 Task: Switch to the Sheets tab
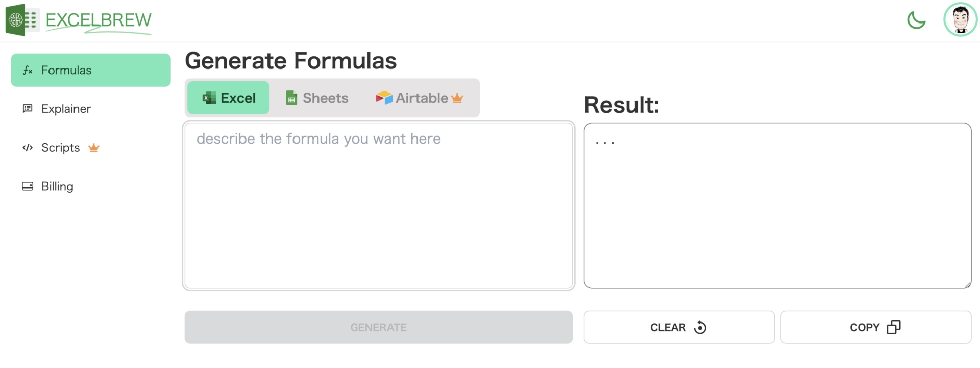tap(317, 98)
